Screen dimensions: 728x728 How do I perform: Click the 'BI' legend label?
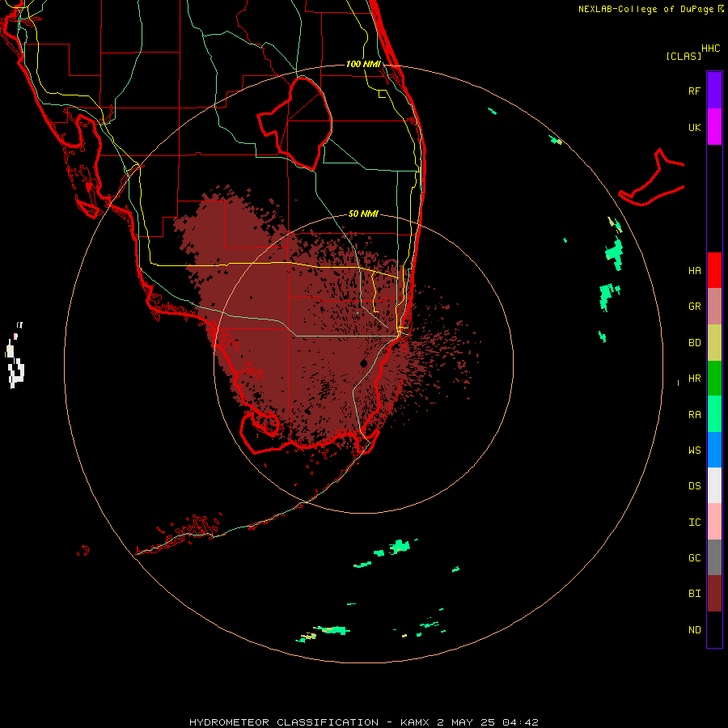[x=695, y=594]
